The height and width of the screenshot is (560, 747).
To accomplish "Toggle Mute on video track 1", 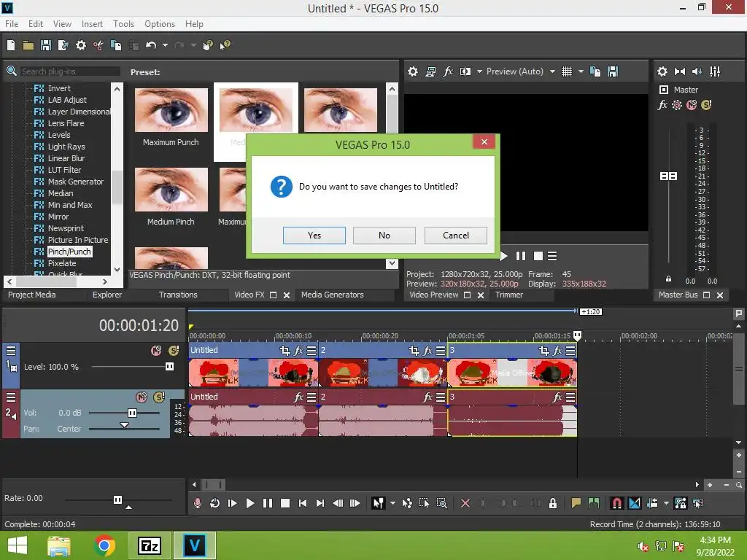I will (156, 351).
